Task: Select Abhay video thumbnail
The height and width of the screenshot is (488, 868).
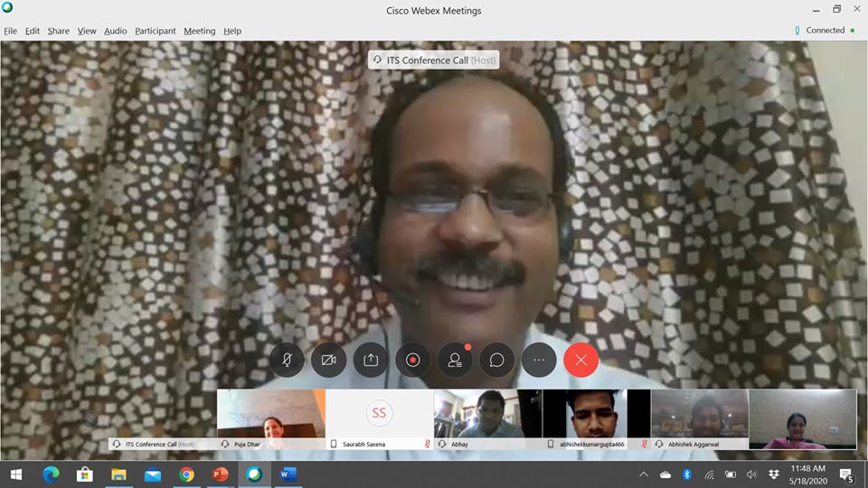Action: click(x=487, y=418)
